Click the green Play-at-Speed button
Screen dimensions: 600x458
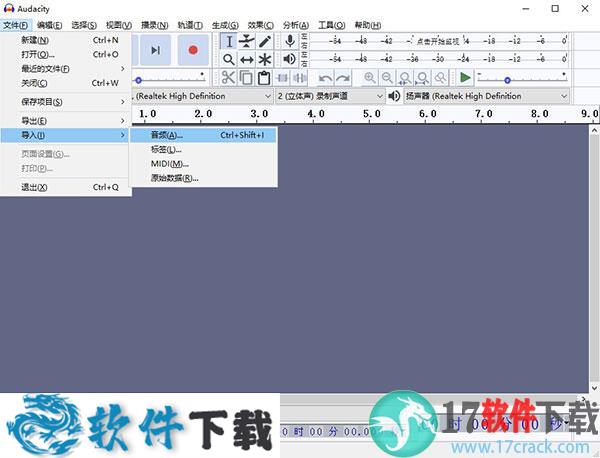click(465, 78)
